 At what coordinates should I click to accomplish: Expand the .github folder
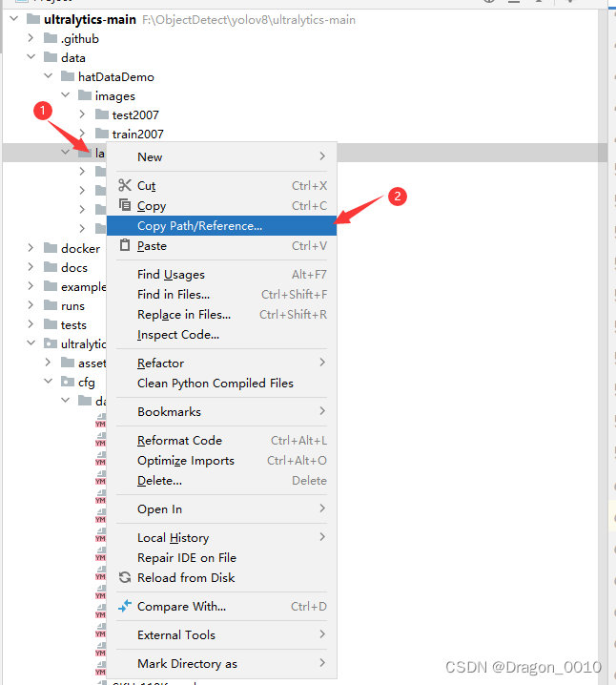(31, 38)
